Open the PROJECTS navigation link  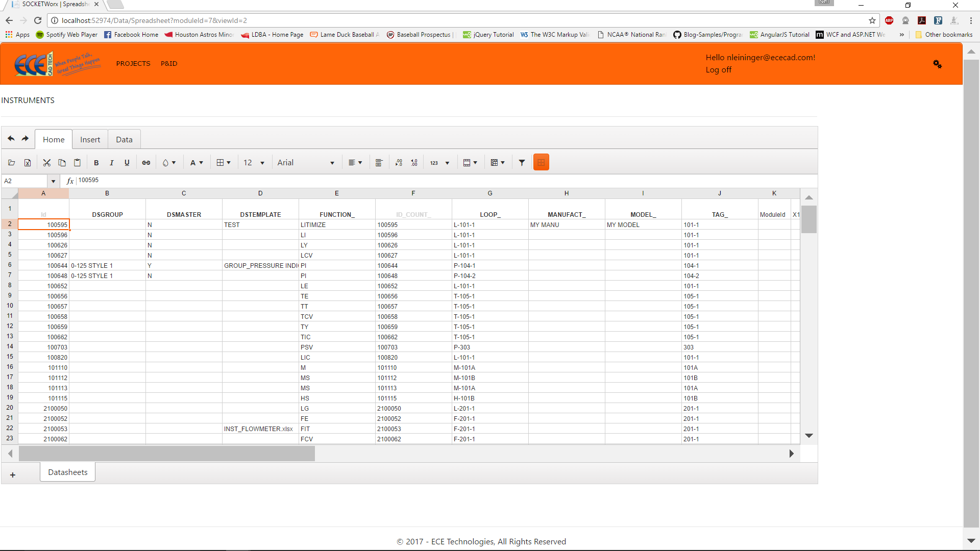click(133, 64)
